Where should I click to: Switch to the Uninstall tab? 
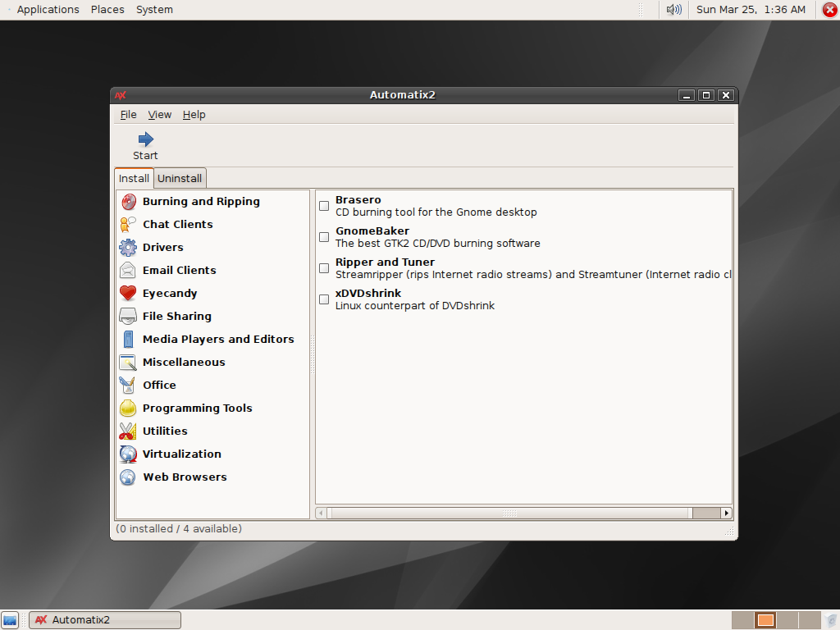(x=180, y=178)
